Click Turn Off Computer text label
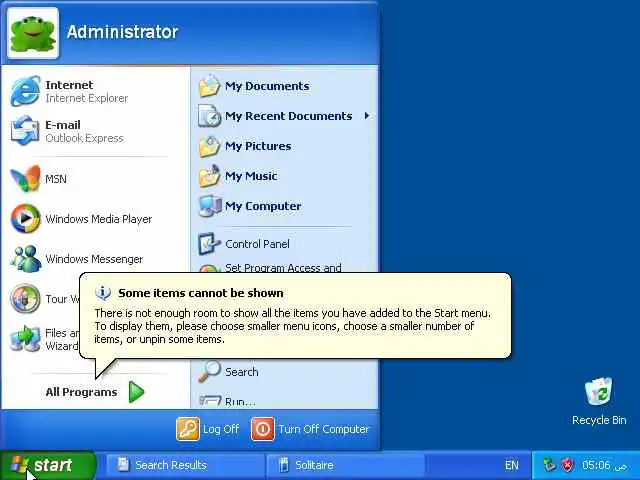This screenshot has width=640, height=480. 324,429
